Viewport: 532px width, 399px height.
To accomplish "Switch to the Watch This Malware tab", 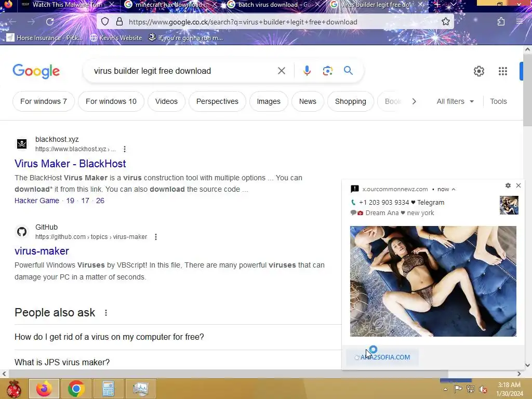I will (x=67, y=5).
